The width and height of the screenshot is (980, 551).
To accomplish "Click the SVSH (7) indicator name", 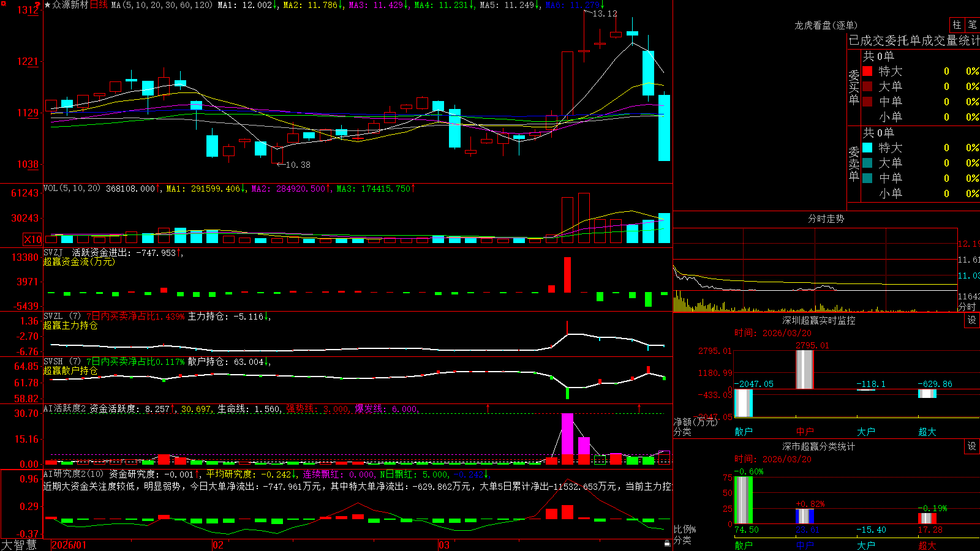I will point(62,362).
